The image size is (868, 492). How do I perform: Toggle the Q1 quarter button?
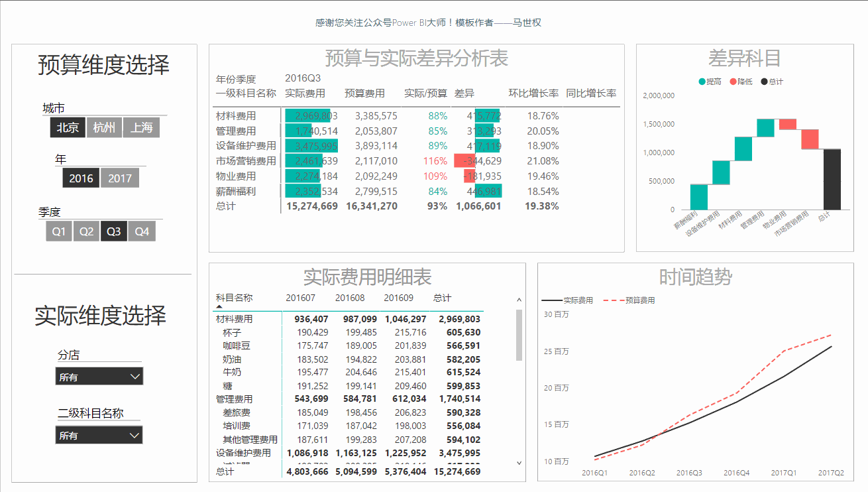59,231
